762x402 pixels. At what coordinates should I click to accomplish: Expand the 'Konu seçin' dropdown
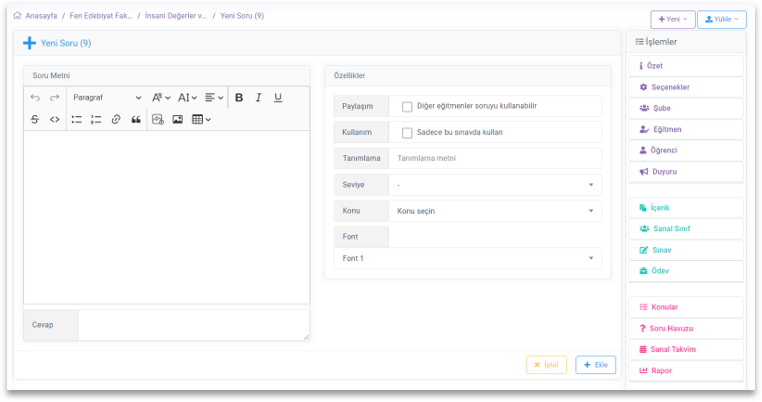pyautogui.click(x=495, y=211)
